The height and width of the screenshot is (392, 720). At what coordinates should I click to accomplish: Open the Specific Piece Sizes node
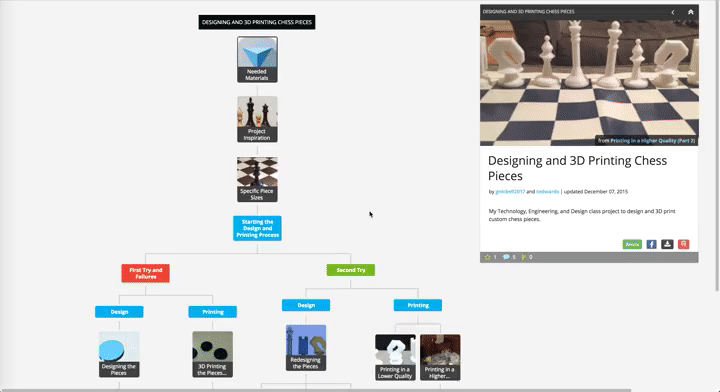coord(257,179)
